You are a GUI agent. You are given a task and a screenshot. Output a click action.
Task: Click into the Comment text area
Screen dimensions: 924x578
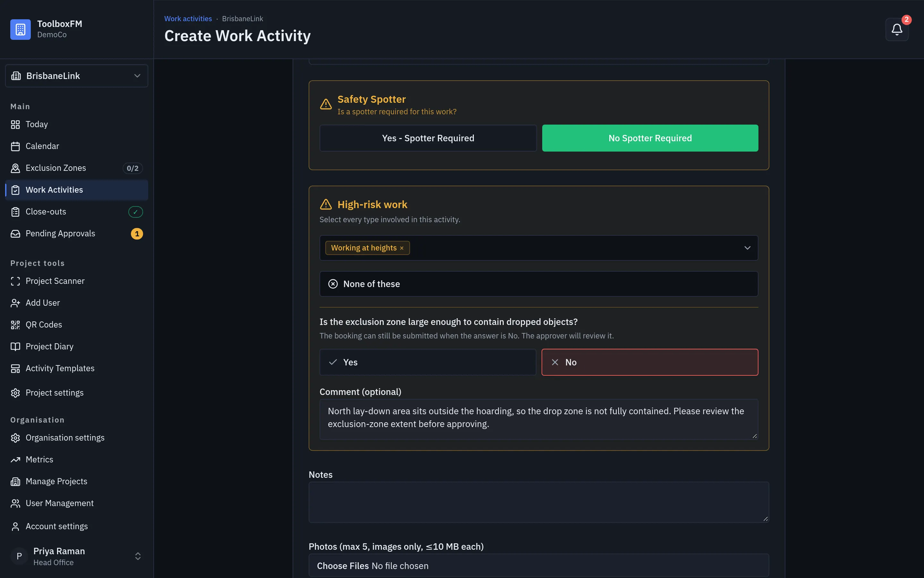click(538, 419)
